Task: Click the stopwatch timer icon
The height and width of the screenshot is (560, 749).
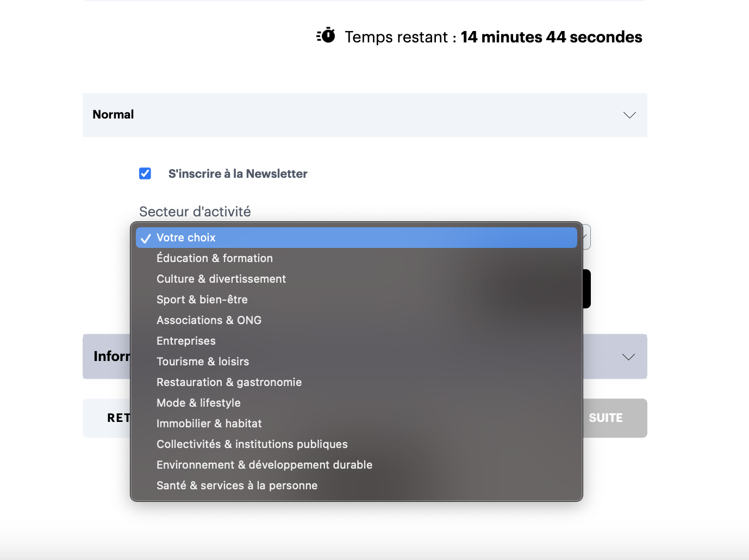Action: tap(326, 36)
